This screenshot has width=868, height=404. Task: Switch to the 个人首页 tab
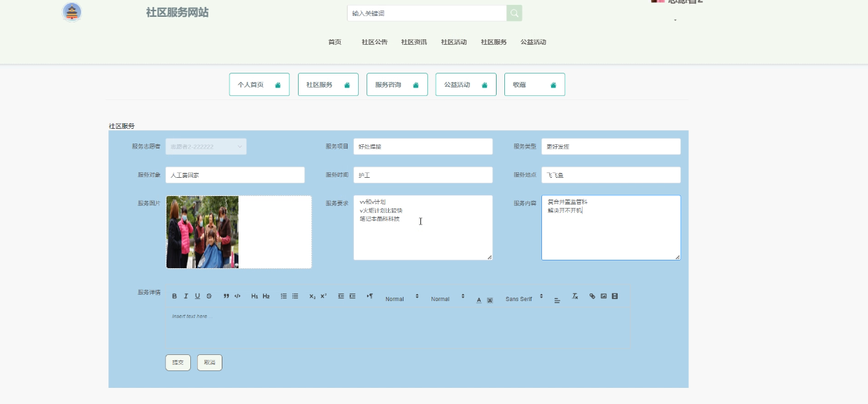[259, 85]
